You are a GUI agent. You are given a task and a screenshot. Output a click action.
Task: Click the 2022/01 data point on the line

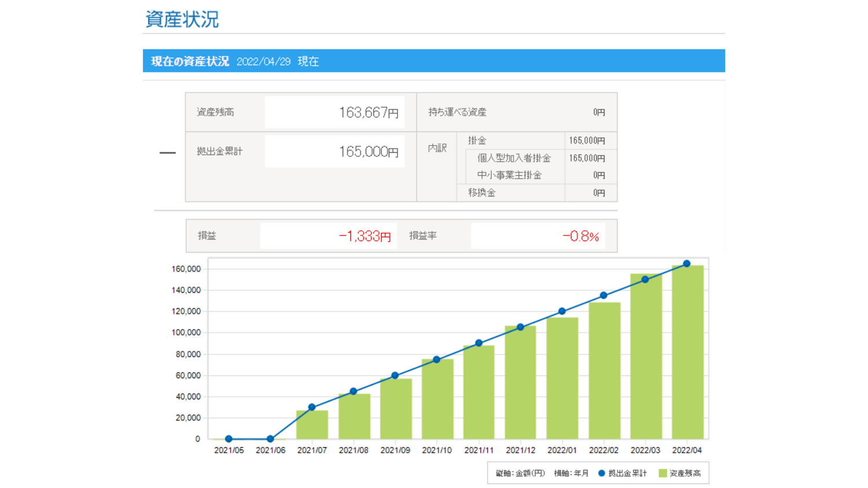(562, 311)
